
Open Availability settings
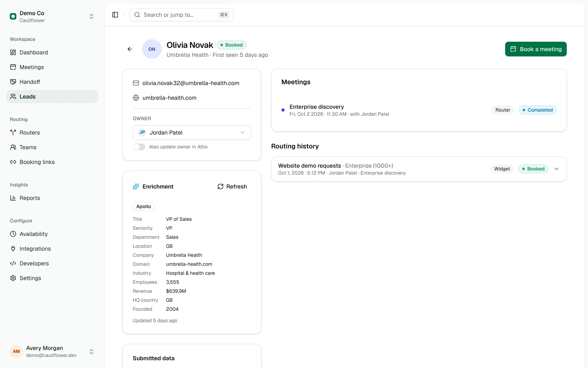[52, 234]
